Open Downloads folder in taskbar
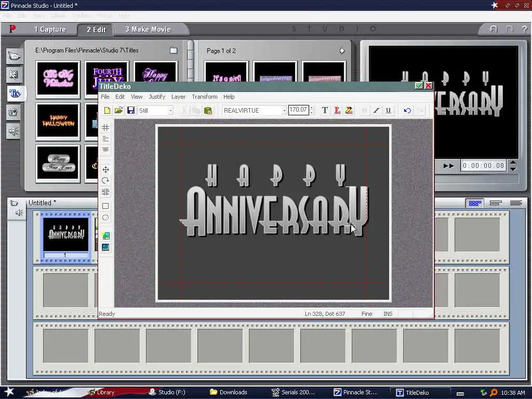The height and width of the screenshot is (399, 532). pos(229,392)
